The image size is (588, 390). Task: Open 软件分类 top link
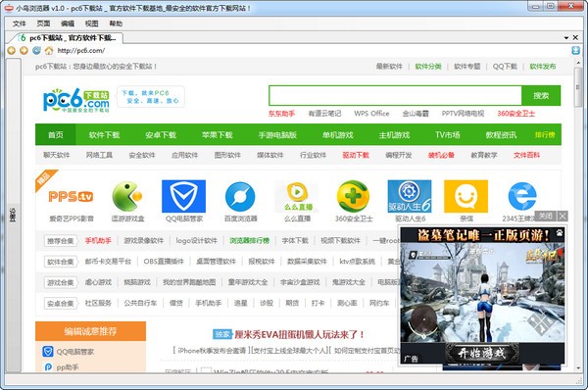click(428, 67)
